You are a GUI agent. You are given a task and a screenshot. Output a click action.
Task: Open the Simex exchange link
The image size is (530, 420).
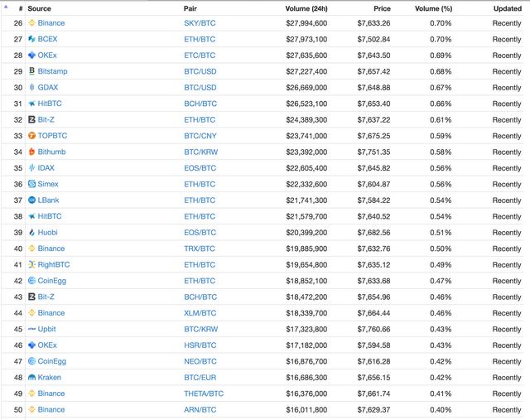(x=48, y=184)
